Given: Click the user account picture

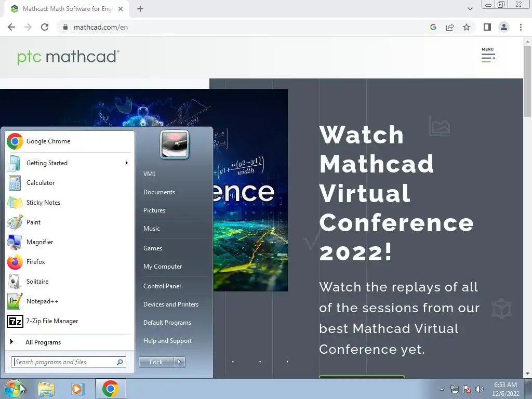Looking at the screenshot, I should [x=175, y=144].
